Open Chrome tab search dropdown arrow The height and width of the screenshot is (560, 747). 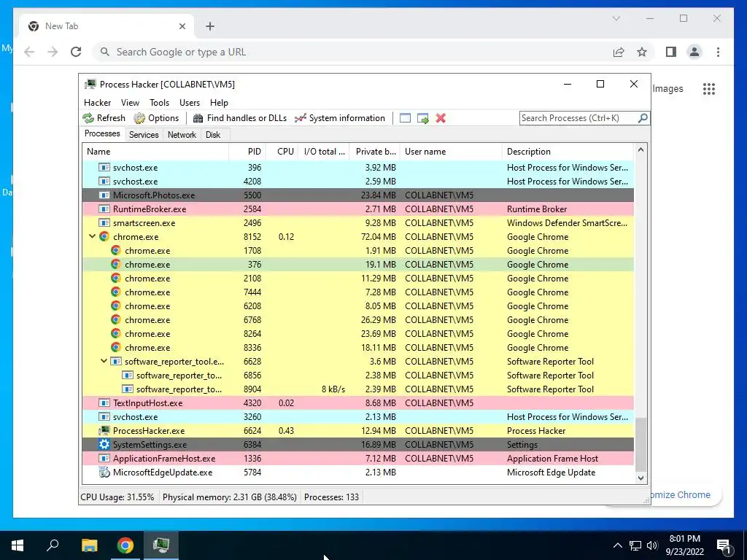(x=616, y=18)
